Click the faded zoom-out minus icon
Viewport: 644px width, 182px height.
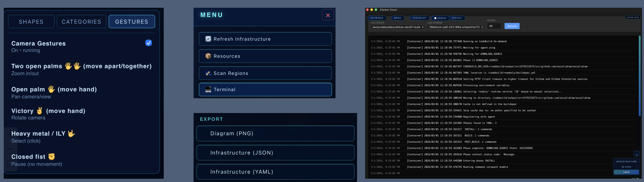(x=10, y=149)
